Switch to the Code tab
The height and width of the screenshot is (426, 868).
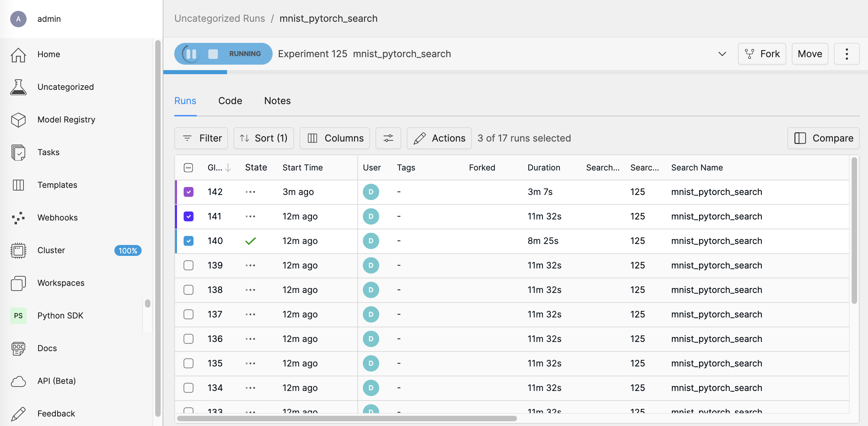coord(230,101)
